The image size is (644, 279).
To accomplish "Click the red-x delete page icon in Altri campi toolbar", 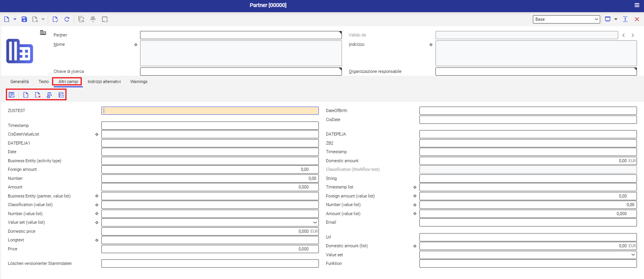I will click(38, 95).
